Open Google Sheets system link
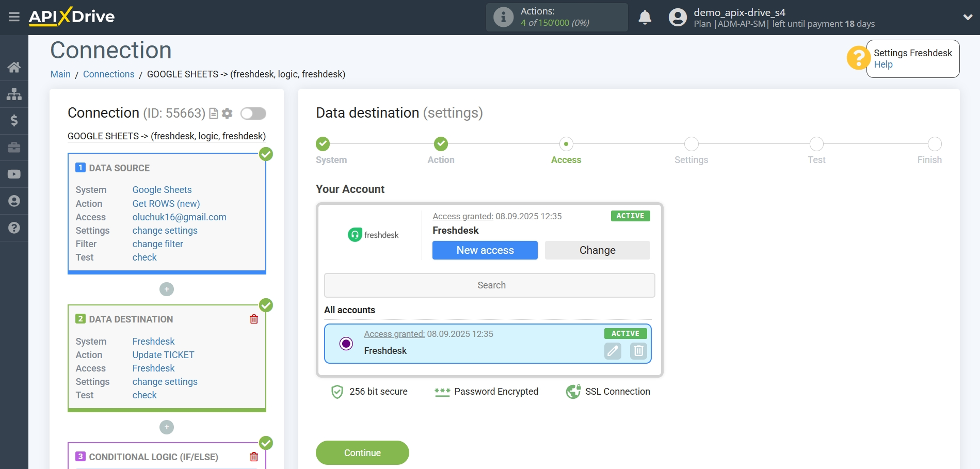Image resolution: width=980 pixels, height=469 pixels. point(162,190)
